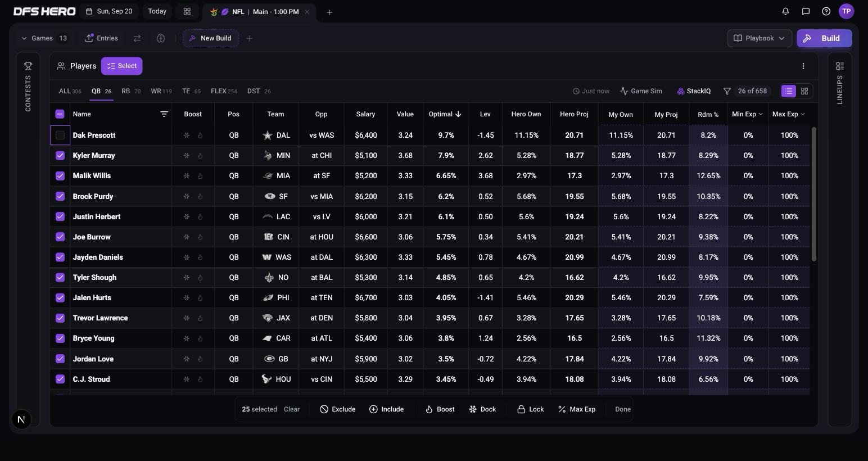Viewport: 868px width, 461px height.
Task: Select the FLEX position tab
Action: 224,91
